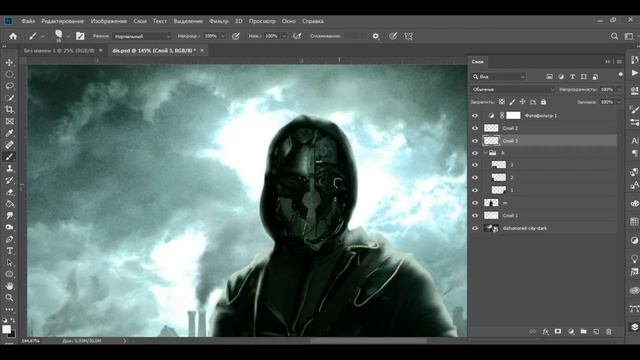This screenshot has width=640, height=360.
Task: Open the Изображение menu
Action: [109, 21]
